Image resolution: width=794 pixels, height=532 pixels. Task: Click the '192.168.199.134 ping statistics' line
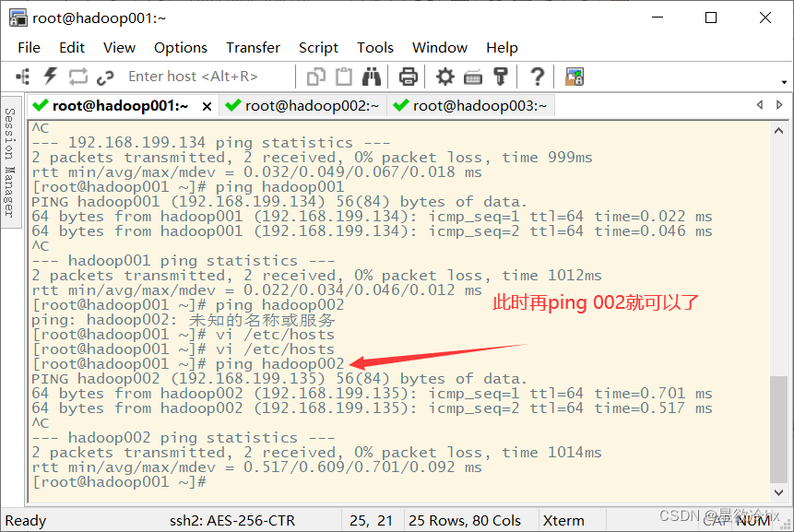(x=210, y=143)
